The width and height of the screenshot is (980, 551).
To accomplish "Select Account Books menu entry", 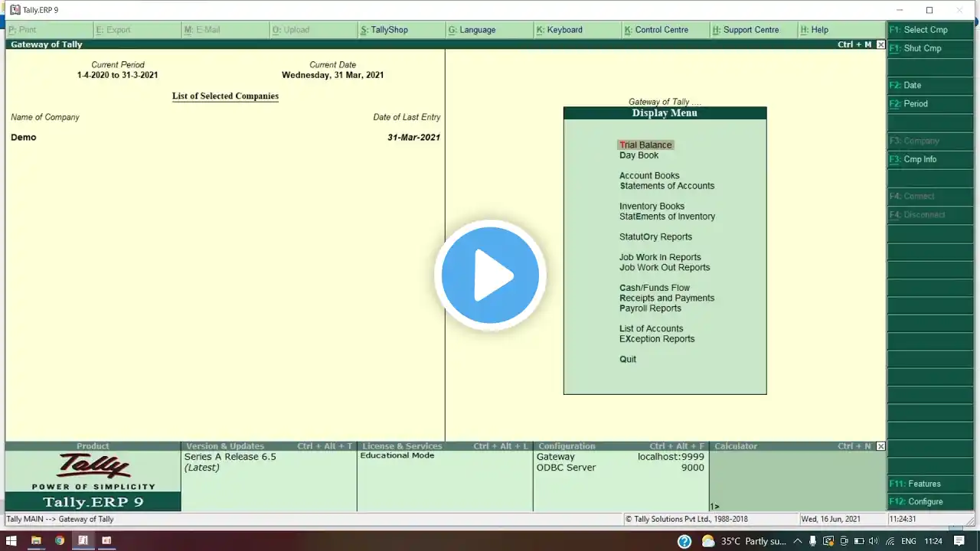I will tap(649, 175).
